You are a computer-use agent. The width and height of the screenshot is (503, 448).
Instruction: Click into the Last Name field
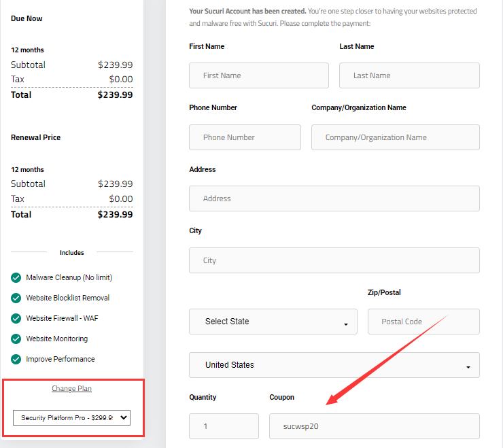tap(409, 75)
